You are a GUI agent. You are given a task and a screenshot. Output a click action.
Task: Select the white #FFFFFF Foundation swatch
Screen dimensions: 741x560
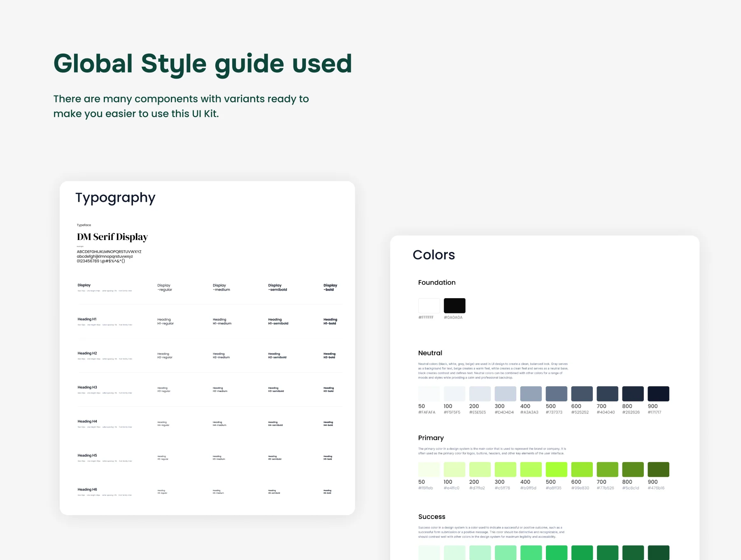(x=429, y=306)
